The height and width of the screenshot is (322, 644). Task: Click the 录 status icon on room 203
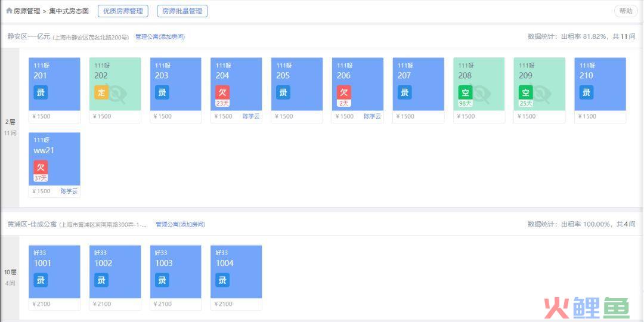tap(162, 92)
